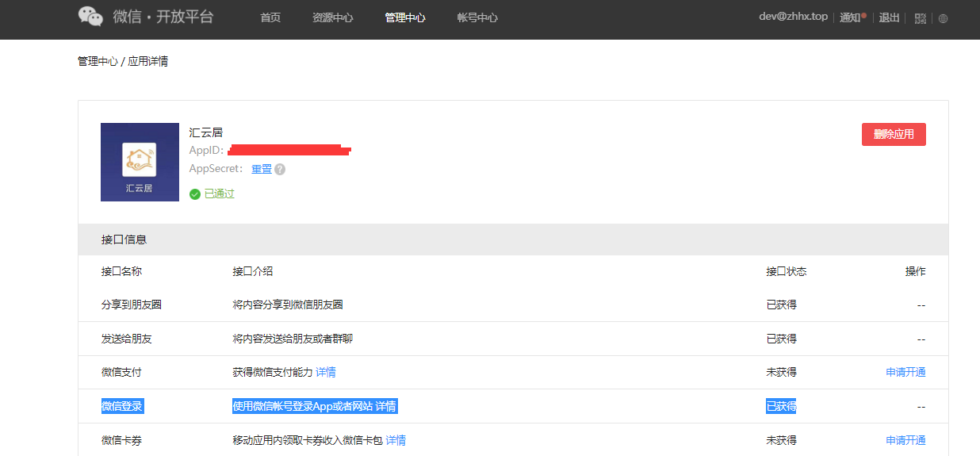Click 退出 to log out
Screen dimensions: 980x456
889,17
